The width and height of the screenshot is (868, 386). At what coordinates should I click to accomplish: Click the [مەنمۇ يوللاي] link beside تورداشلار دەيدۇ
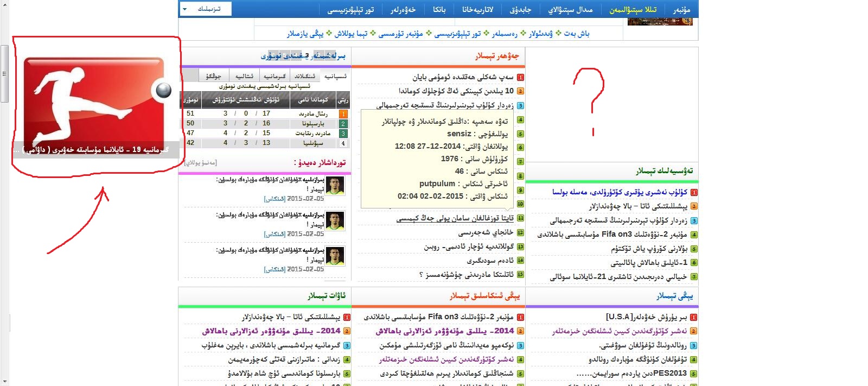click(x=200, y=163)
